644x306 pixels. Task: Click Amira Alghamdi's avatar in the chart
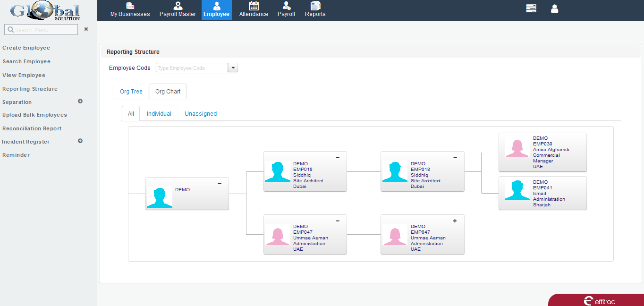[517, 147]
